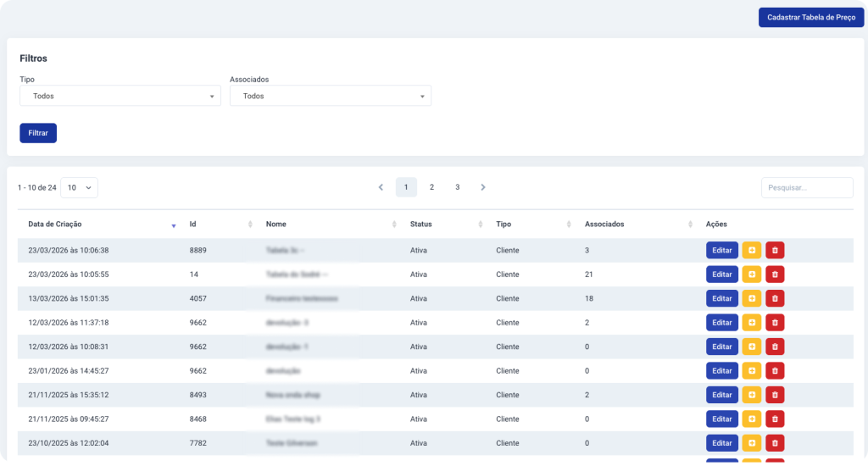The image size is (868, 466).
Task: Open the Tipo filter dropdown
Action: (x=120, y=97)
